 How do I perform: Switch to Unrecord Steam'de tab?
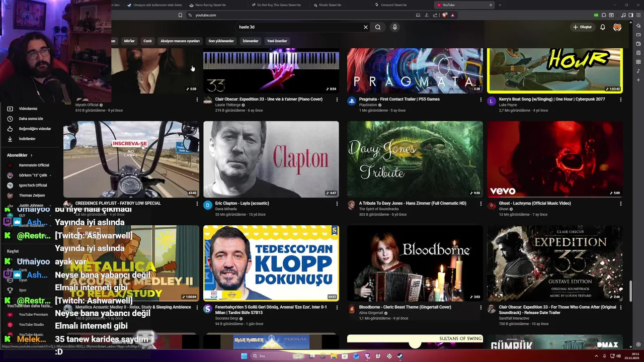(403, 5)
